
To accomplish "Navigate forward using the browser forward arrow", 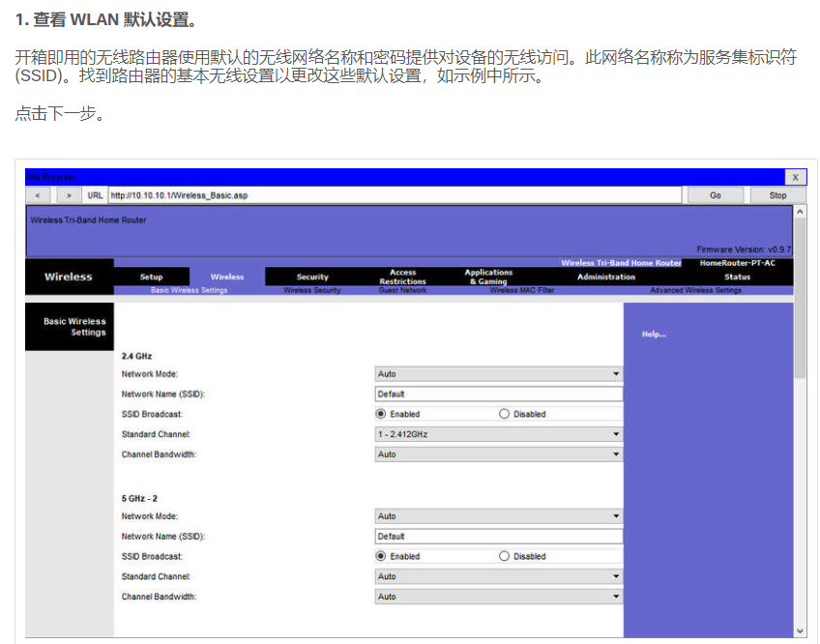I will pyautogui.click(x=68, y=194).
